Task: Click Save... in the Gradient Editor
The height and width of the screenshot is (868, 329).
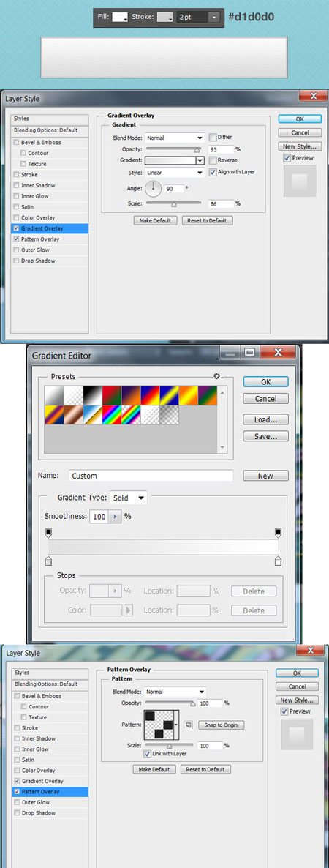Action: tap(266, 437)
